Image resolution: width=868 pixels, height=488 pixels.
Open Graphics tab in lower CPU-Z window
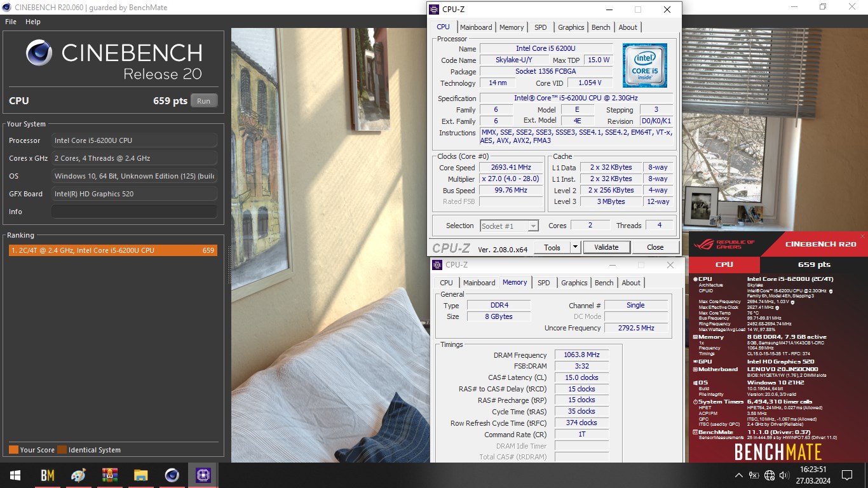coord(574,283)
